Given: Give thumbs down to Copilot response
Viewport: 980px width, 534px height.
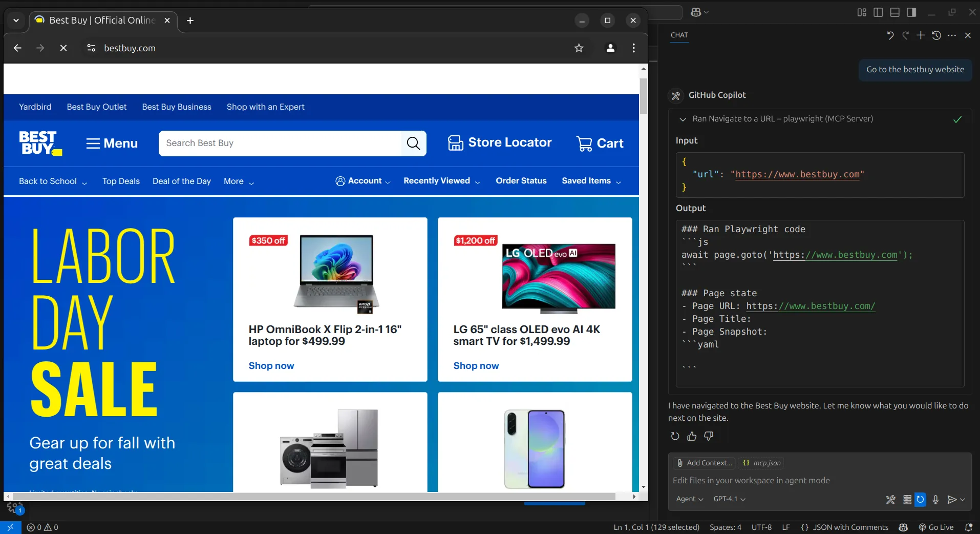Looking at the screenshot, I should tap(709, 436).
